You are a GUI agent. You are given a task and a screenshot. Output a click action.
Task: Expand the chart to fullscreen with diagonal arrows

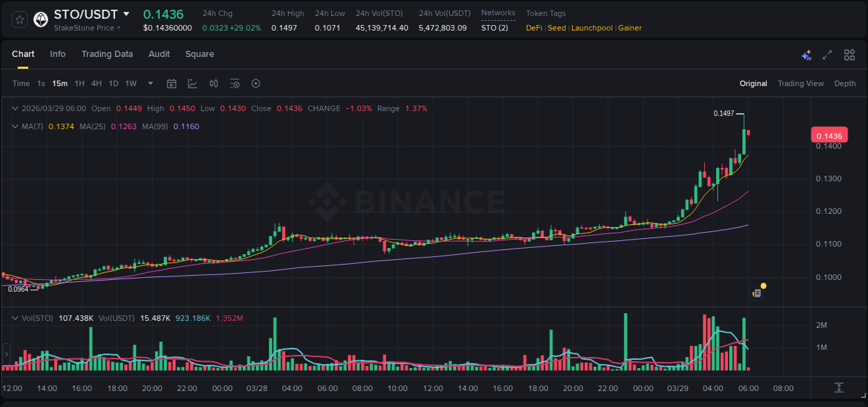click(x=827, y=54)
